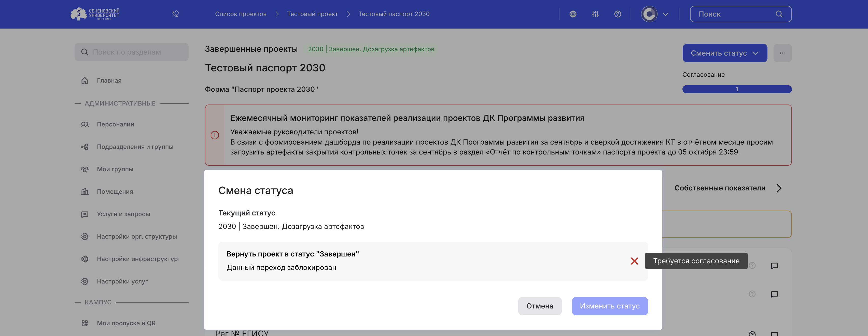The width and height of the screenshot is (868, 336).
Task: Click the help question mark icon in header
Action: click(x=618, y=14)
